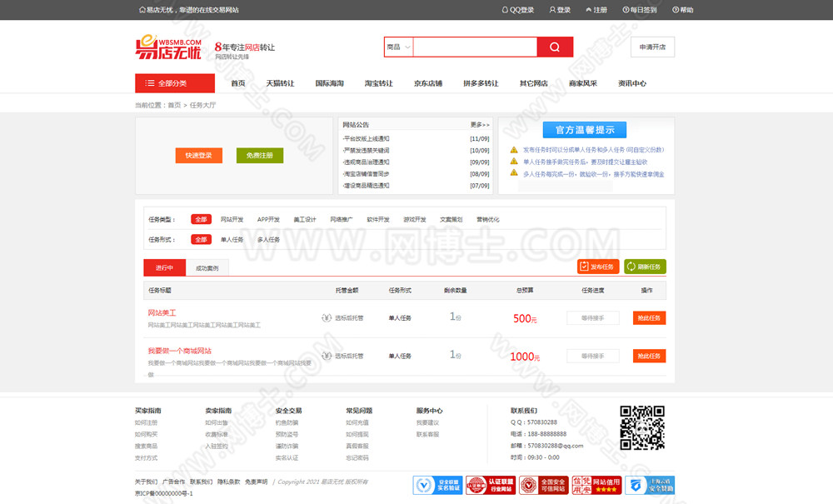
Task: Filter tasks by 美工设计 type
Action: 305,219
